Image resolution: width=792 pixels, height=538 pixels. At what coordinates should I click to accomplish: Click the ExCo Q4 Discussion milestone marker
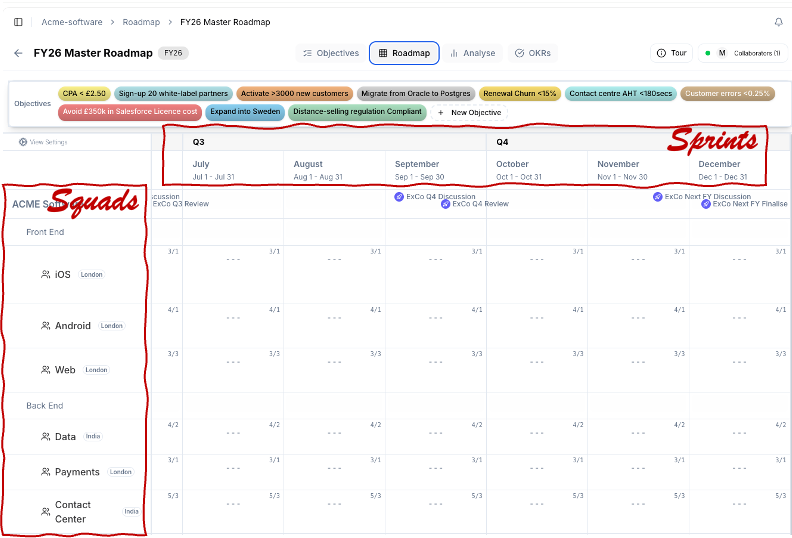tap(400, 197)
